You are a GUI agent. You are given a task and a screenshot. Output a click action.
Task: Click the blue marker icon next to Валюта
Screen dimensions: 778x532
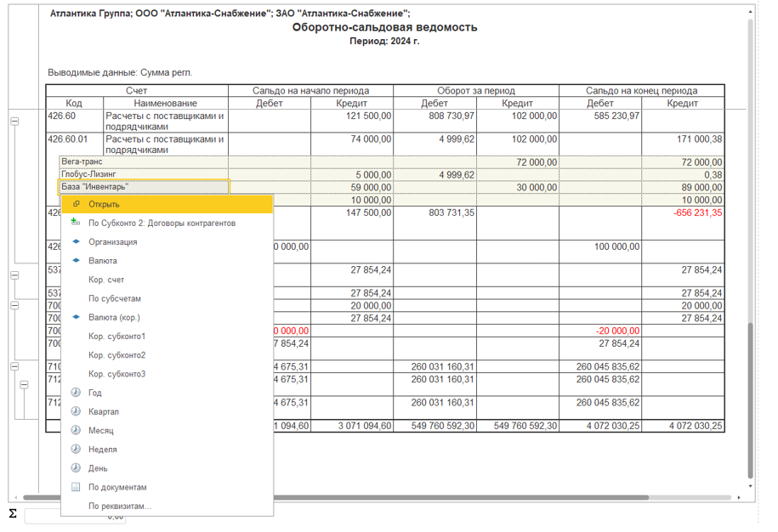tap(76, 260)
